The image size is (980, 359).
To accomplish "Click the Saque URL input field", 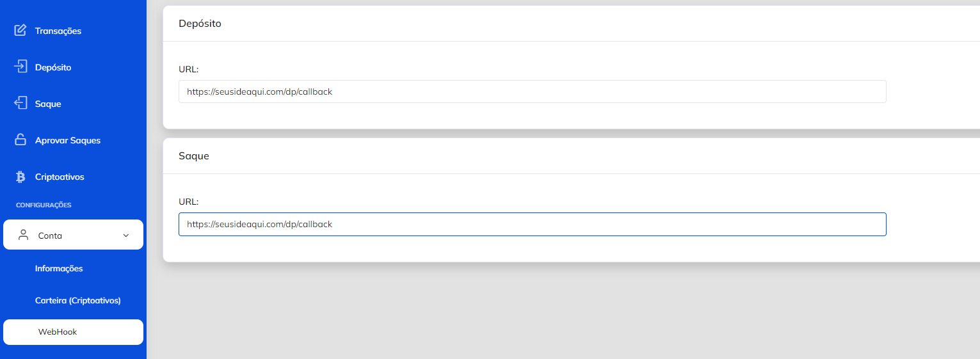I will 532,224.
